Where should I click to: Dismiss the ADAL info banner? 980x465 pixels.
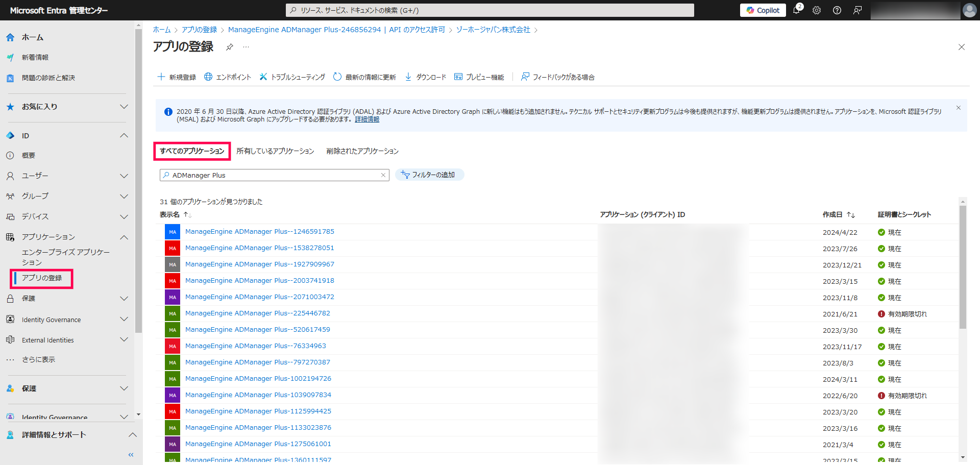pyautogui.click(x=959, y=108)
